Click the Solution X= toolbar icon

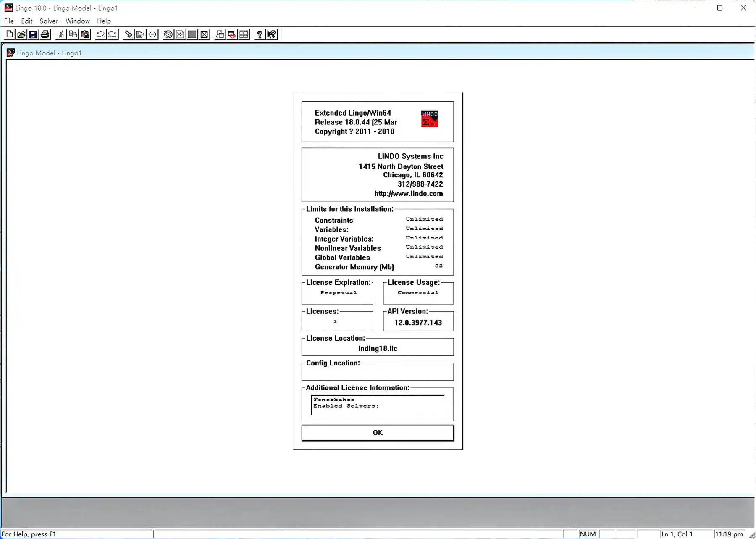click(x=180, y=34)
